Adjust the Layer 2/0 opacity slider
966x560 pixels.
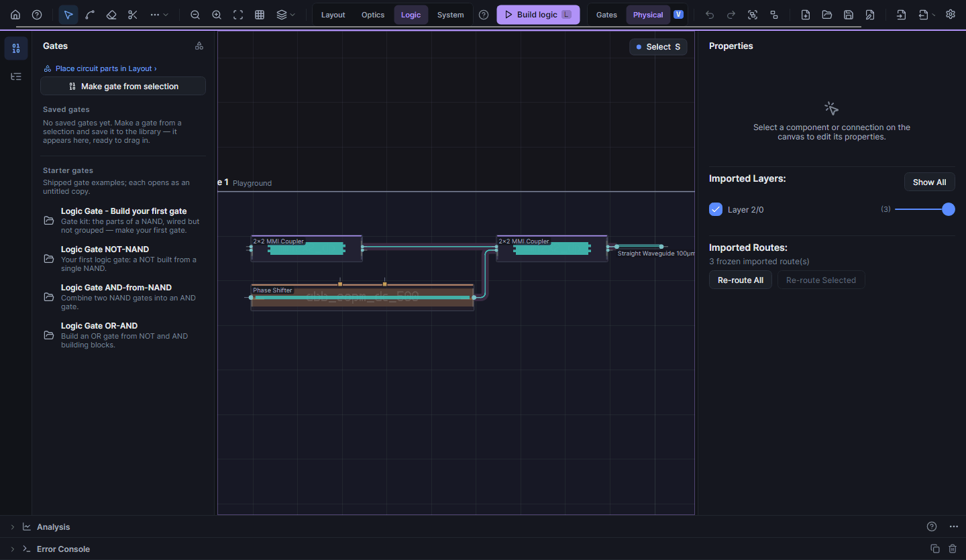coord(924,209)
